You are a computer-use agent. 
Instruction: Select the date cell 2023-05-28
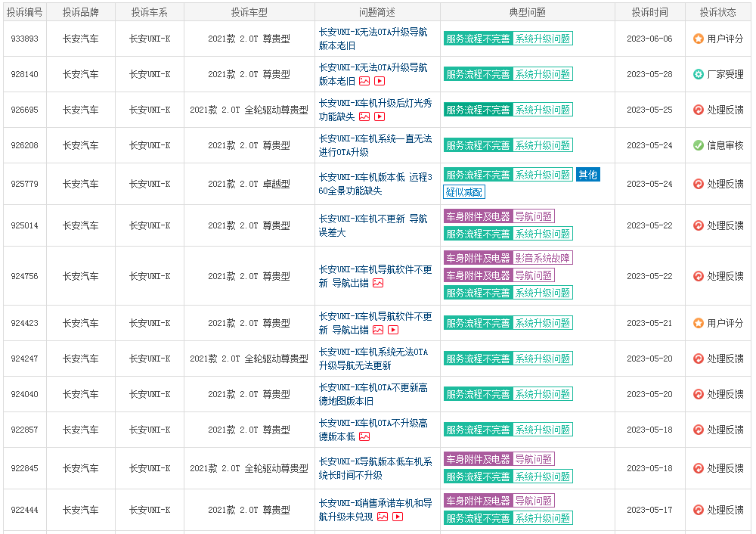point(650,74)
